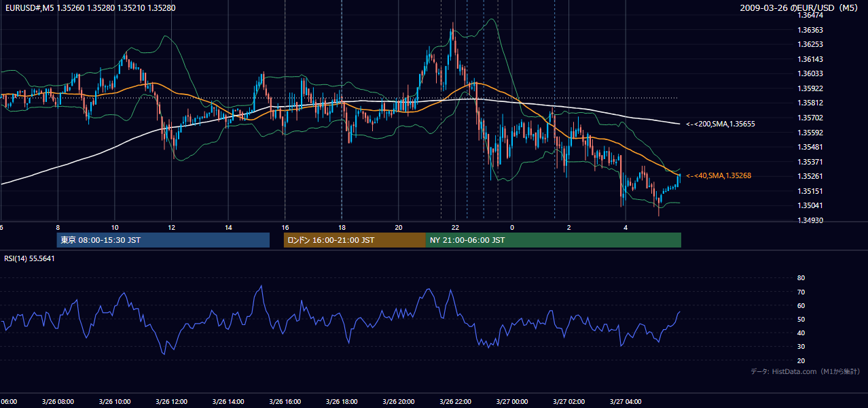Click the bottom date label 3/26 10:00
868x408 pixels.
[114, 402]
